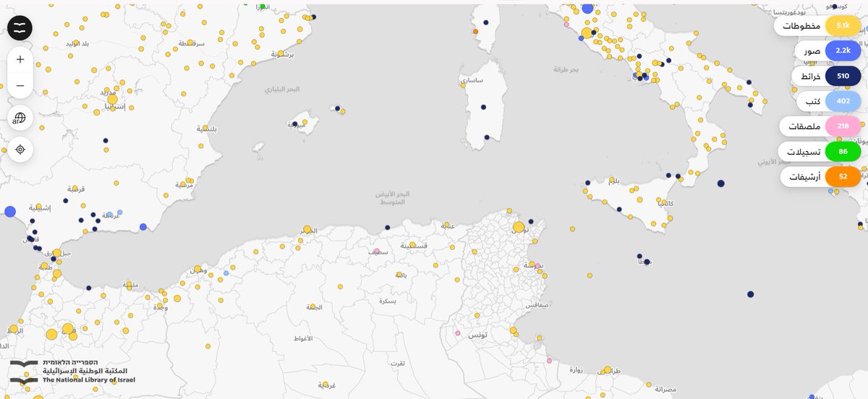Click the برشلونة city label
868x399 pixels.
[282, 54]
